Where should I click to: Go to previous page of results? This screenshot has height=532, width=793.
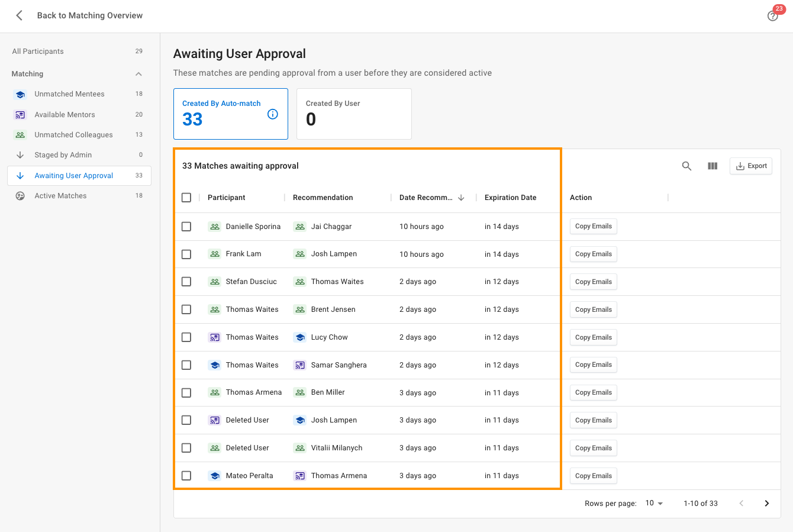742,504
